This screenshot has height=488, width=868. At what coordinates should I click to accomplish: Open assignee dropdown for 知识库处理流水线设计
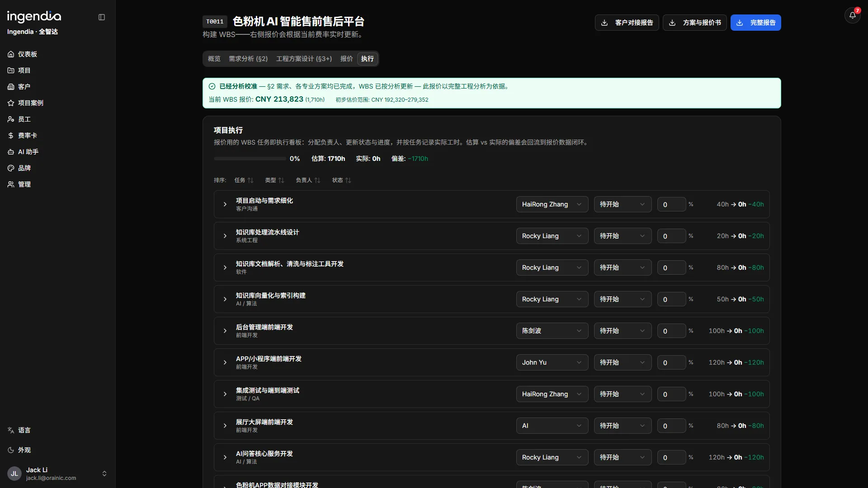(x=552, y=236)
